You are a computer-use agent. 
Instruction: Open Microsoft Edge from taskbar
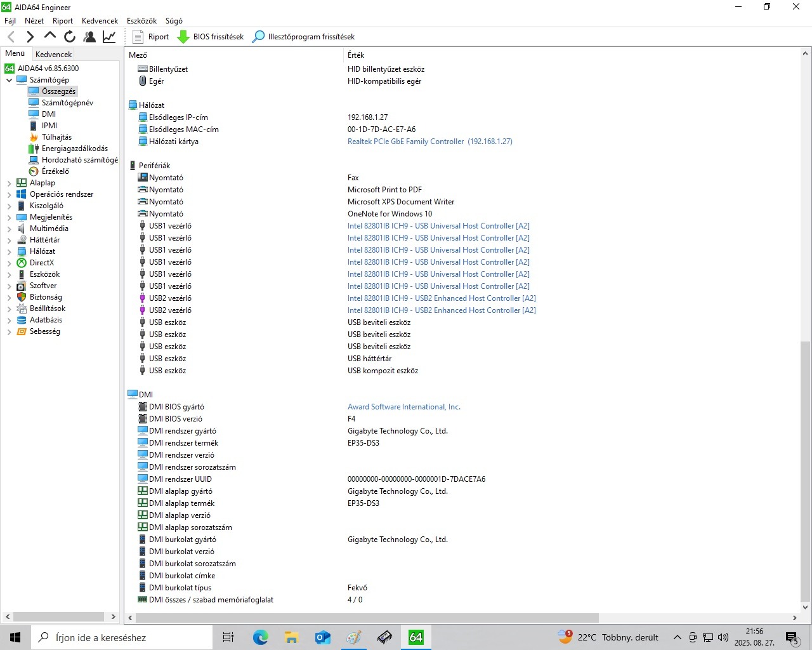pos(260,637)
